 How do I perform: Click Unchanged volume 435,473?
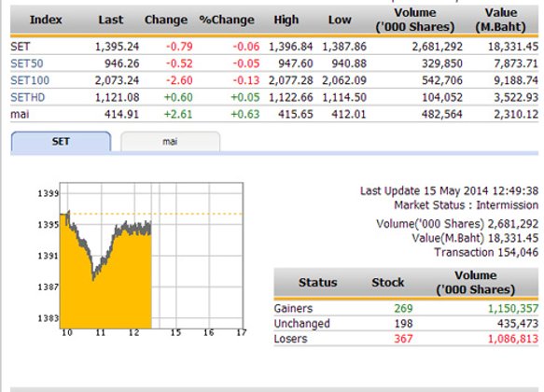[x=518, y=324]
